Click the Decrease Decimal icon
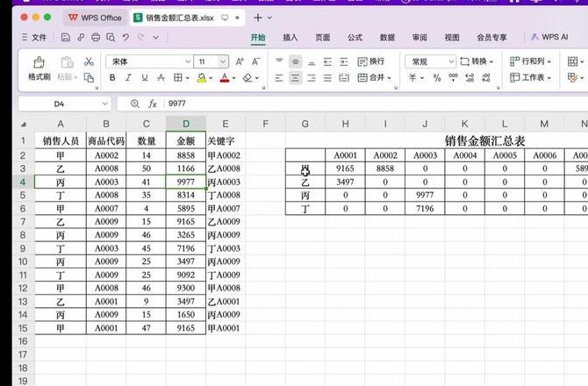 [x=486, y=77]
